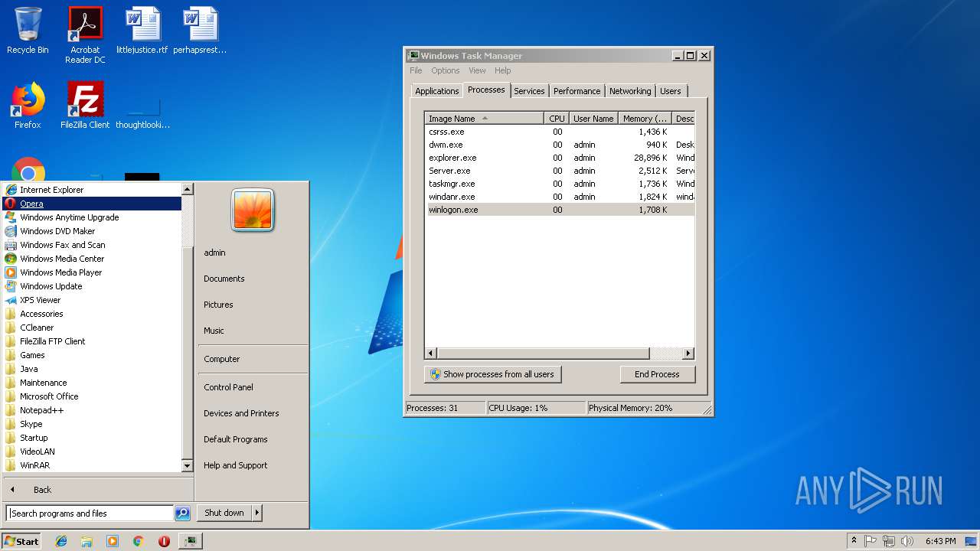Open Options menu in Task Manager
Image resolution: width=980 pixels, height=551 pixels.
(445, 70)
